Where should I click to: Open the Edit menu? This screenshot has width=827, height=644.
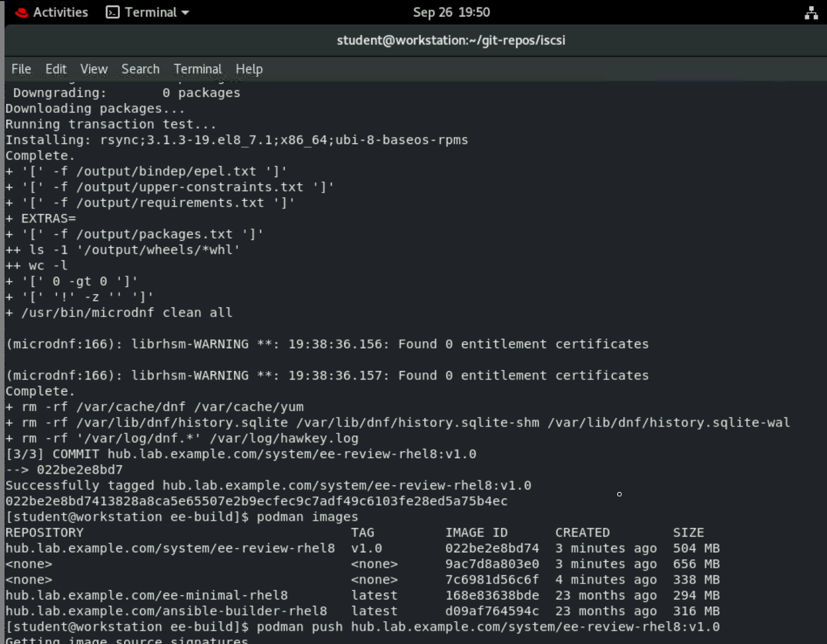point(55,69)
